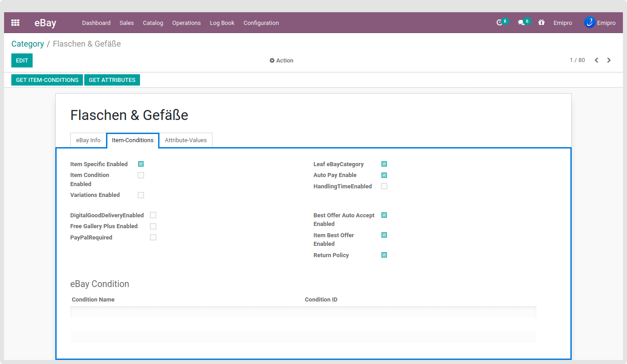
Task: Click the GET ITEM-CONDITIONS button
Action: pyautogui.click(x=47, y=80)
